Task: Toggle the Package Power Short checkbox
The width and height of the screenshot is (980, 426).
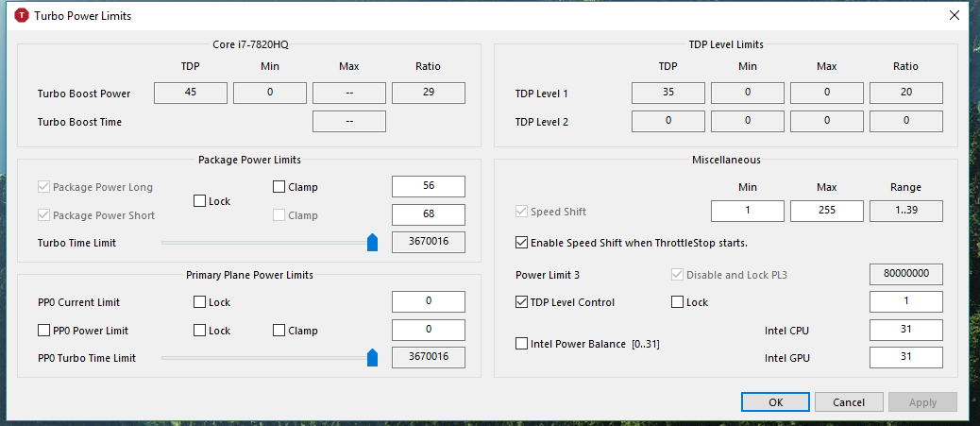Action: click(43, 215)
